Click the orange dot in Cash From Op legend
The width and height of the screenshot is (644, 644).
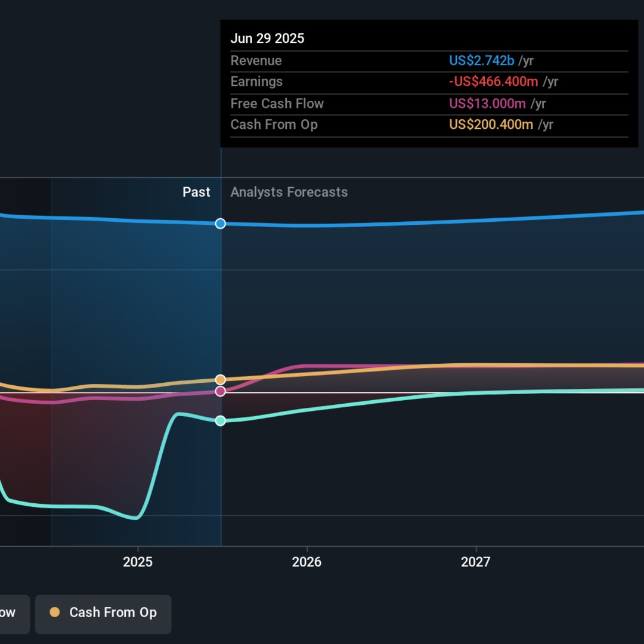[x=55, y=612]
